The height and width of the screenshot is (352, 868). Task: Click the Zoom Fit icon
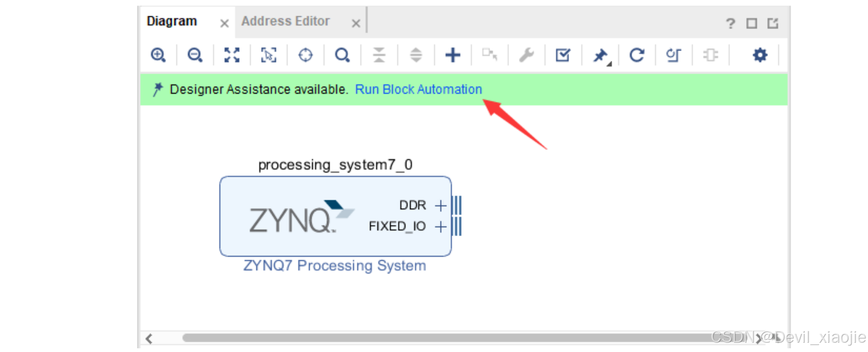[x=232, y=55]
